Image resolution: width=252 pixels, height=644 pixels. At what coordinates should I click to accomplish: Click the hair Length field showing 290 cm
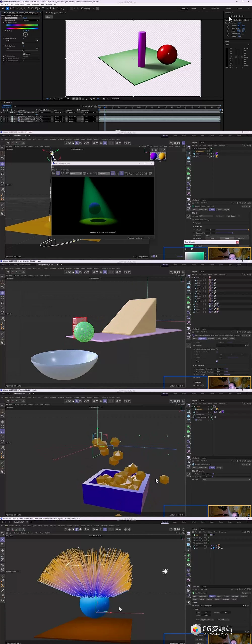click(x=206, y=615)
